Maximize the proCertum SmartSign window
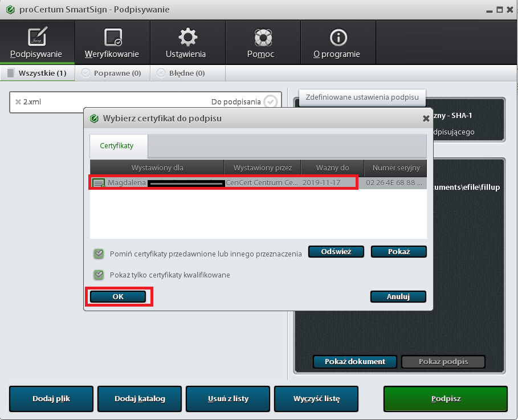Screen dimensions: 518x420 click(500, 10)
